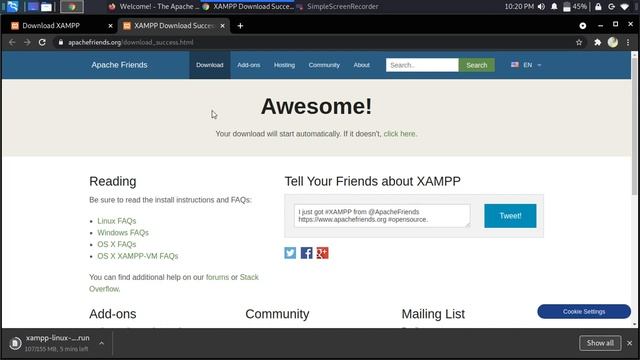Viewport: 640px width, 360px height.
Task: Expand the download item options chevron
Action: (x=101, y=343)
